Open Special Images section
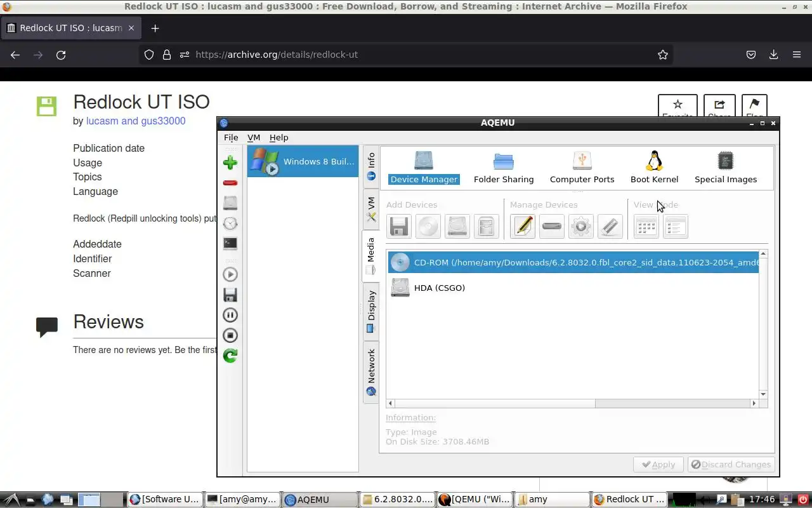This screenshot has width=812, height=508. (x=726, y=168)
